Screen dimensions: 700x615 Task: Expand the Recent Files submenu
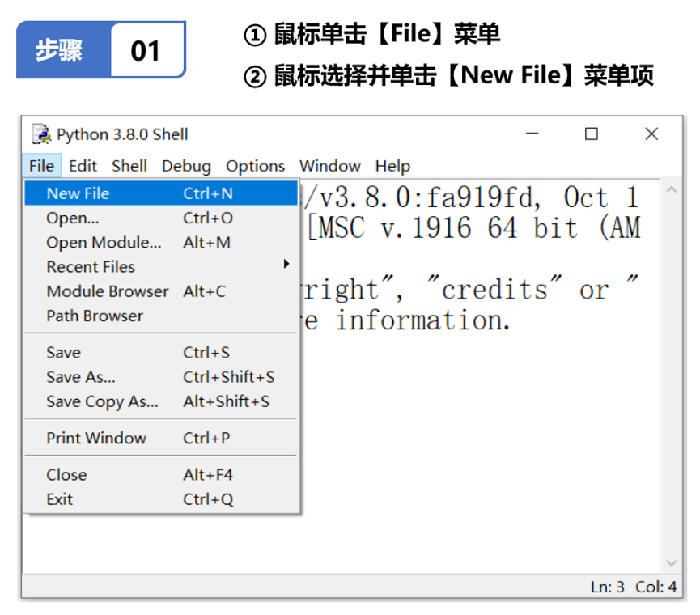click(x=161, y=267)
